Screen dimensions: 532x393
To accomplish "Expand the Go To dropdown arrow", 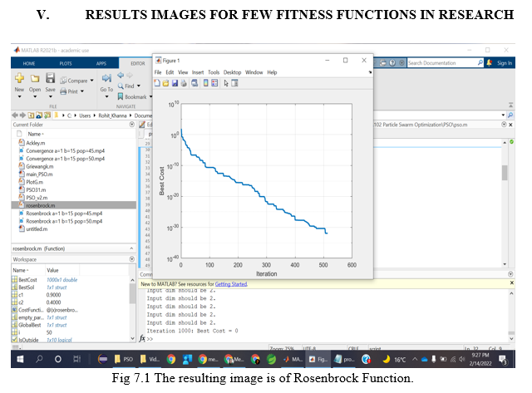I will tap(106, 97).
